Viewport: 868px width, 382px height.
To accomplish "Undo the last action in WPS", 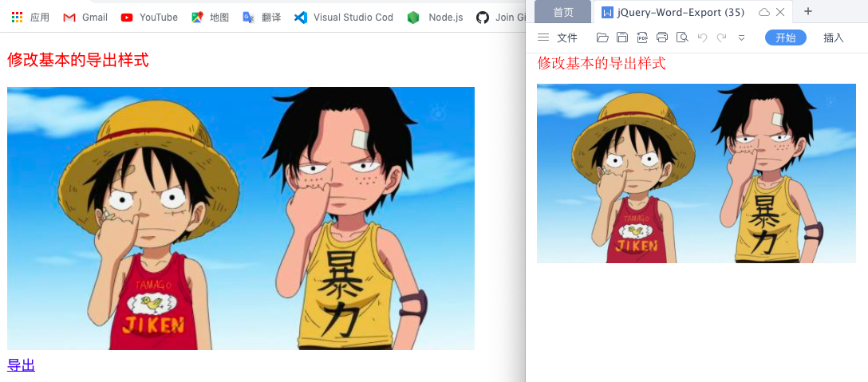I will pos(702,37).
